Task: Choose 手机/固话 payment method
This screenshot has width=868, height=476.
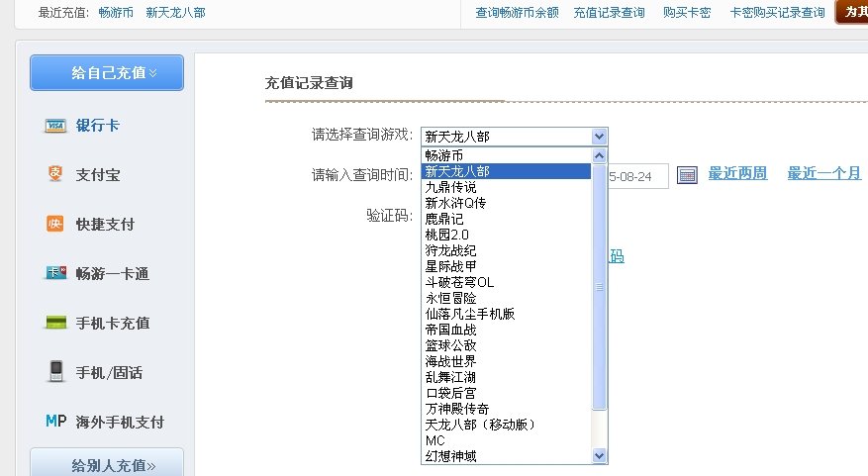Action: tap(109, 372)
